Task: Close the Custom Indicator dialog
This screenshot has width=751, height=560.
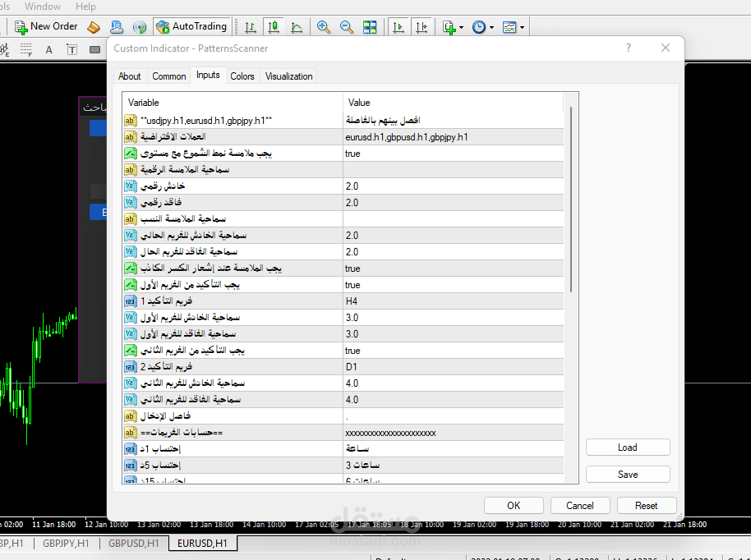Action: click(666, 48)
